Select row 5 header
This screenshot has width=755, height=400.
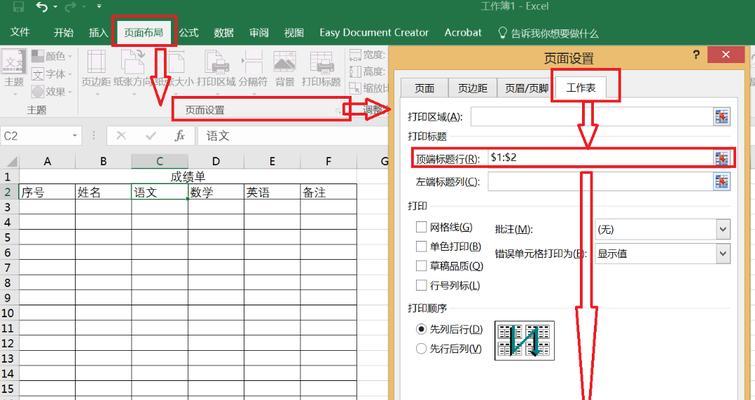coord(9,237)
